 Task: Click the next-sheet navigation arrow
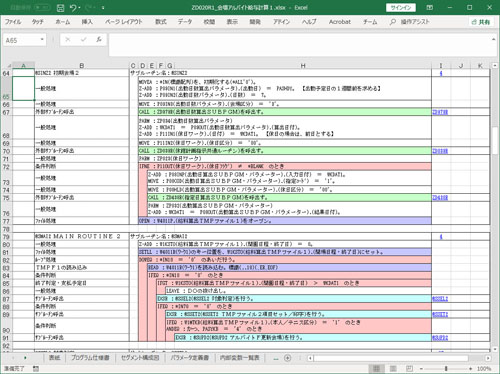click(25, 358)
